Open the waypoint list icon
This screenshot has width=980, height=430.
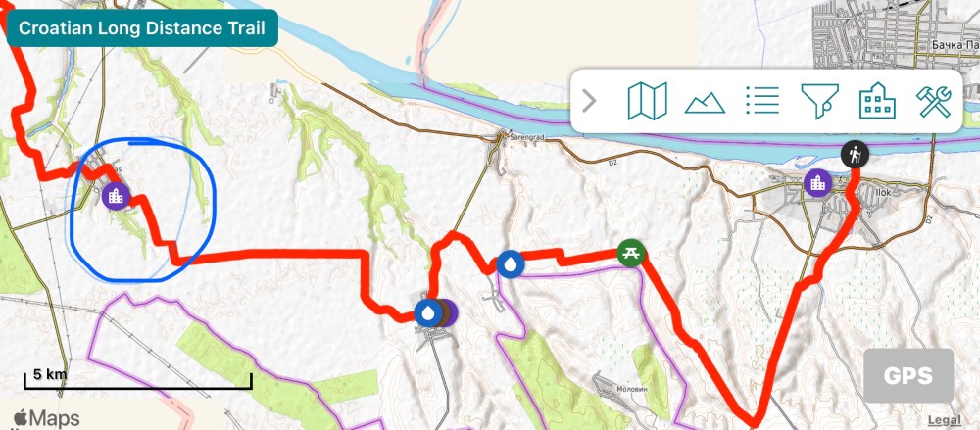(762, 101)
